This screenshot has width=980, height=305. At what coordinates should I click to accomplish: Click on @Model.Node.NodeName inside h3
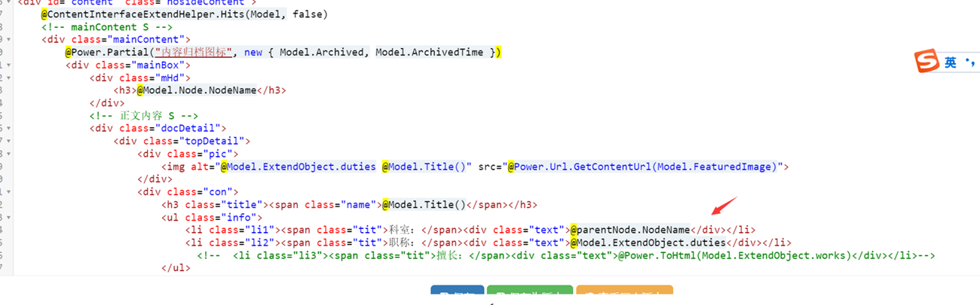[x=197, y=90]
